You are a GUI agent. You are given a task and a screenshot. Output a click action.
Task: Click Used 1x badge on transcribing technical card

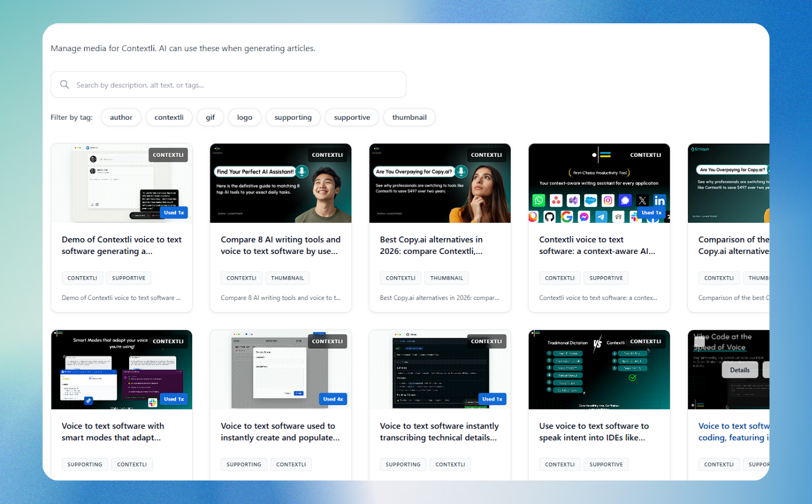tap(492, 399)
